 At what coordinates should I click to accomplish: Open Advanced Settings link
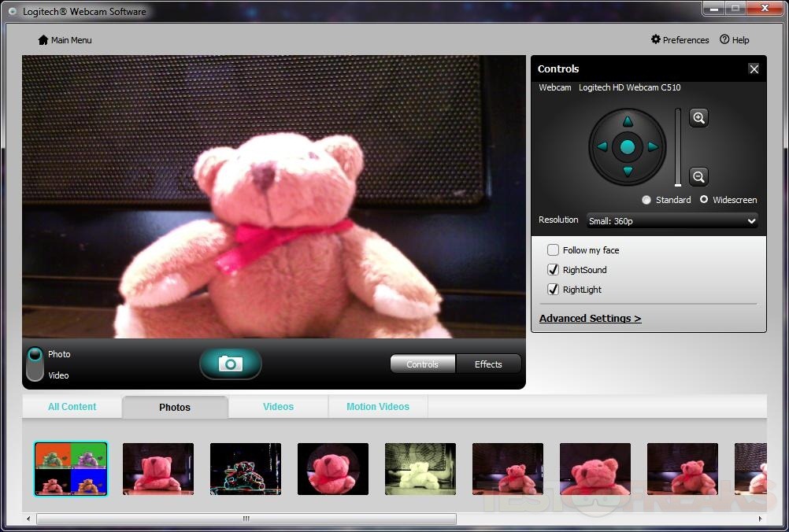(x=590, y=318)
